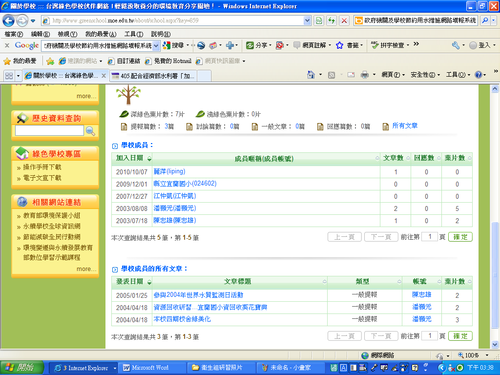Open Google toolbar wrench settings icon
500x375 pixels.
(456, 45)
